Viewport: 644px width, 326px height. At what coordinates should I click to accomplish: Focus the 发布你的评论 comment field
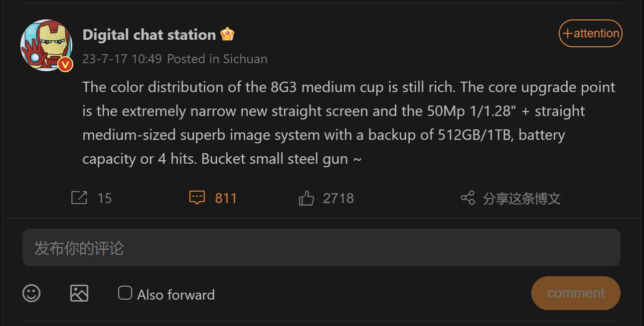coord(321,247)
